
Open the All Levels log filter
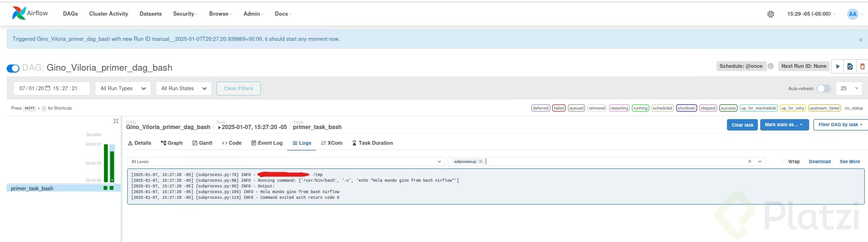pos(286,162)
